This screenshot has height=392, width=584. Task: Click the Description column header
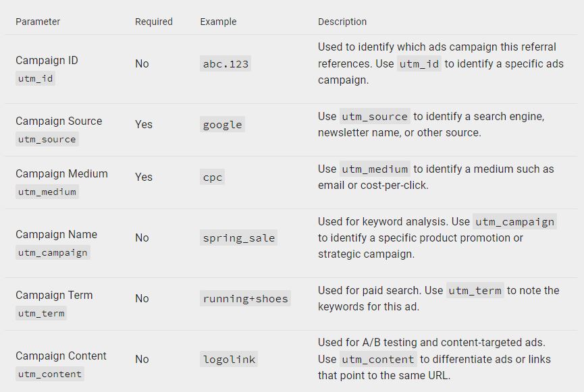pyautogui.click(x=342, y=22)
